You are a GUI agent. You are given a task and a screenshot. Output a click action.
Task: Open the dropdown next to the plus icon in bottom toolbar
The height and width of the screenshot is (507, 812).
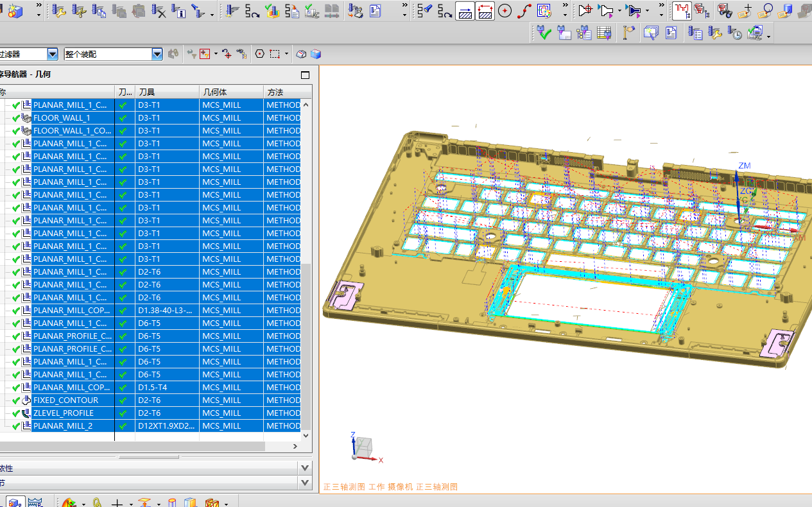pyautogui.click(x=130, y=504)
